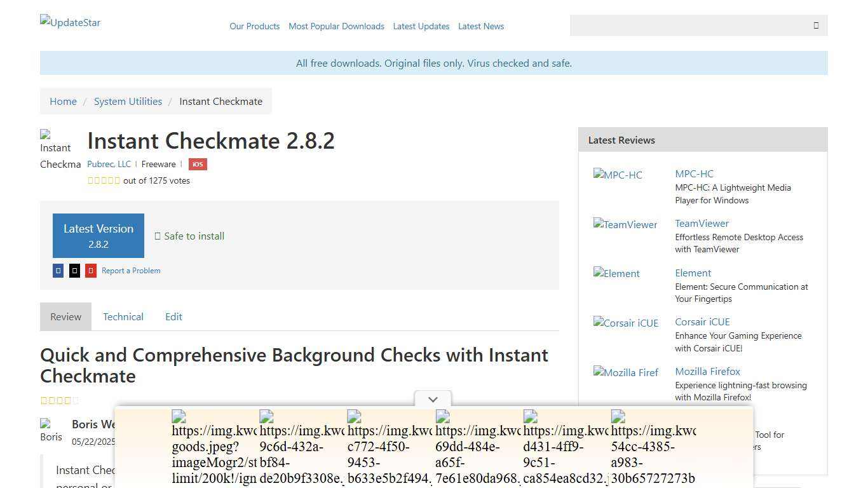
Task: Switch to the Technical tab
Action: pyautogui.click(x=123, y=316)
